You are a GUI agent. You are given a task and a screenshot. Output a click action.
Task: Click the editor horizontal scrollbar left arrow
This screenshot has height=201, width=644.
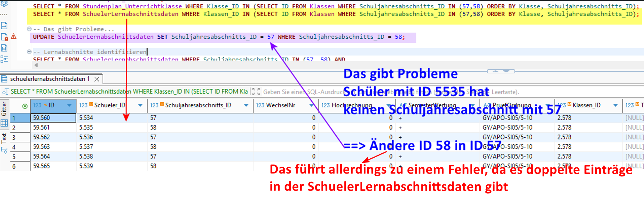point(36,65)
